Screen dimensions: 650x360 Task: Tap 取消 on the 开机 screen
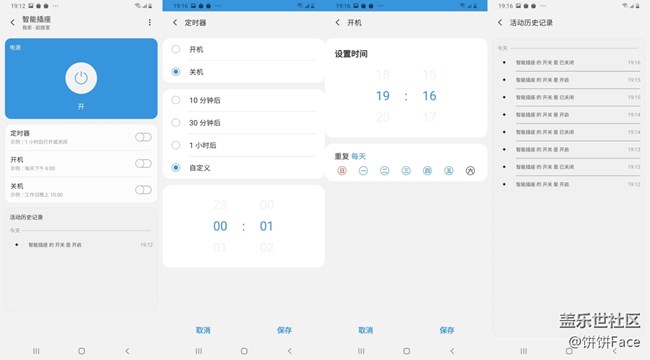(x=366, y=330)
